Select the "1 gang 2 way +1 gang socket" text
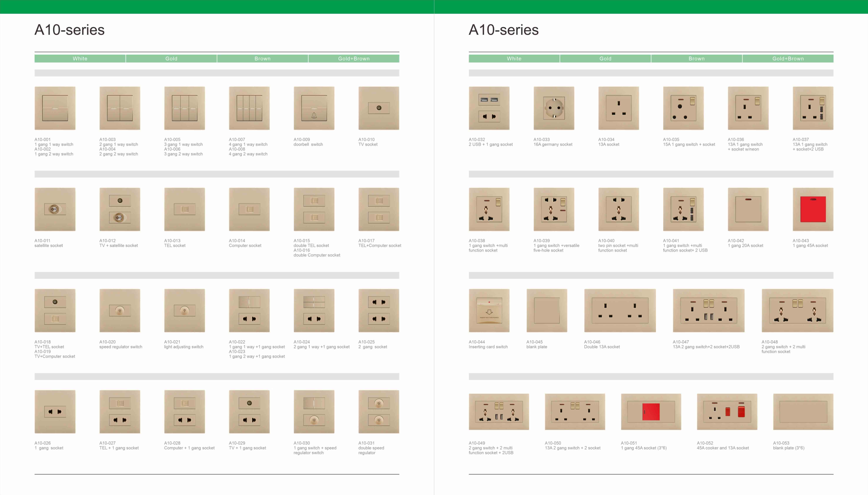 point(257,356)
